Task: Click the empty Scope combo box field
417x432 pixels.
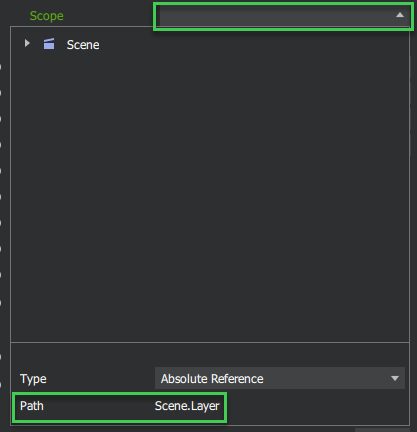Action: [x=283, y=16]
